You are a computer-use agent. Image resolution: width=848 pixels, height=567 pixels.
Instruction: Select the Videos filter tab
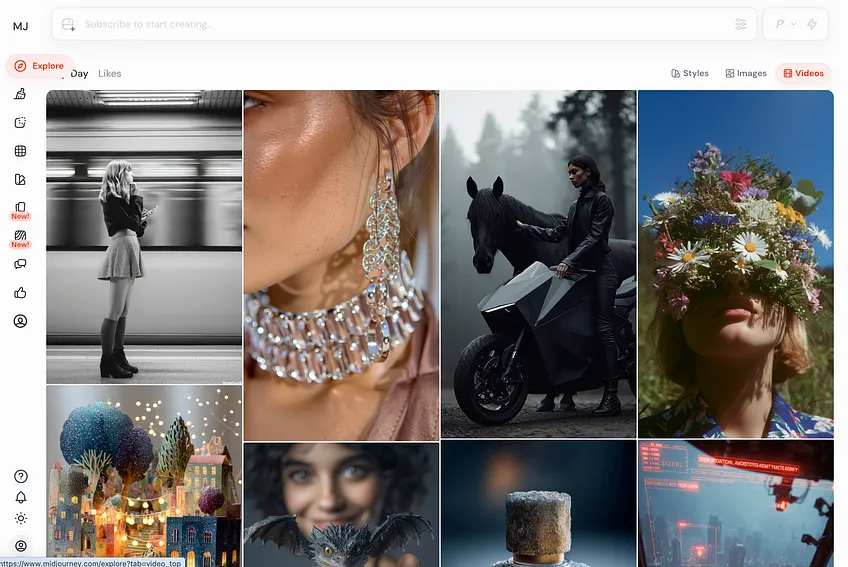pos(803,73)
